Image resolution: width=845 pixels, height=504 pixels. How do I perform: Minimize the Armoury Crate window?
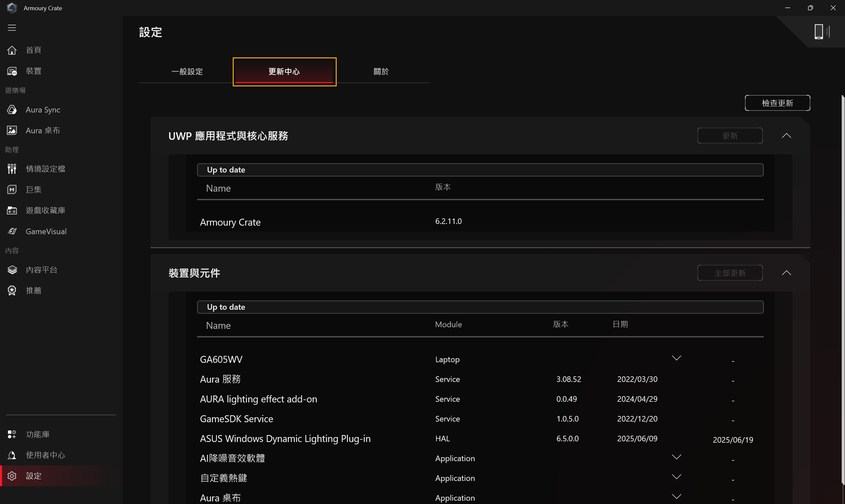tap(787, 8)
